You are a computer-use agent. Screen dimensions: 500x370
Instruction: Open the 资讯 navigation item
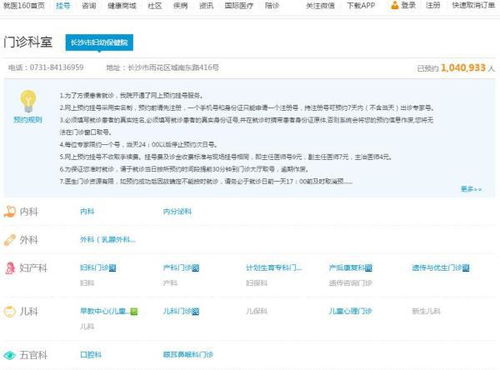coord(206,5)
